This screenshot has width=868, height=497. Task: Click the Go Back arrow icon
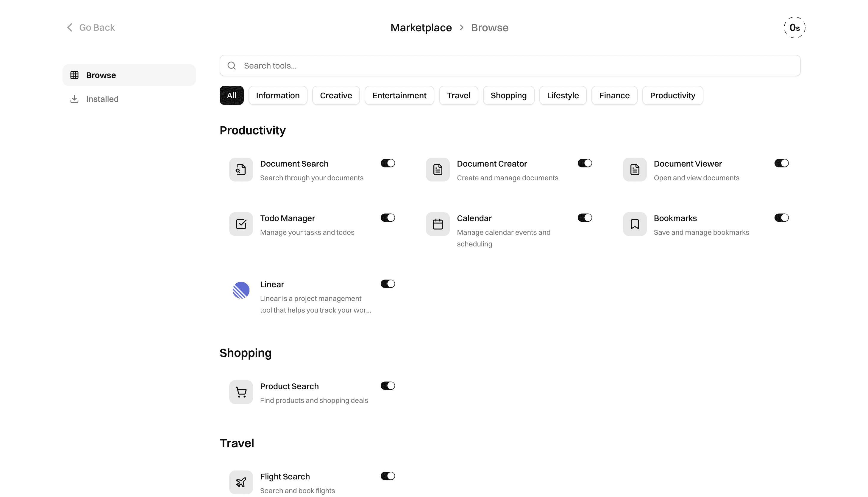(x=70, y=27)
